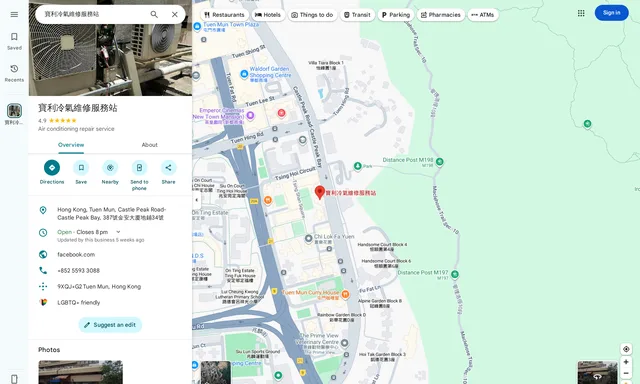The width and height of the screenshot is (640, 384).
Task: Open Saved places
Action: point(14,41)
